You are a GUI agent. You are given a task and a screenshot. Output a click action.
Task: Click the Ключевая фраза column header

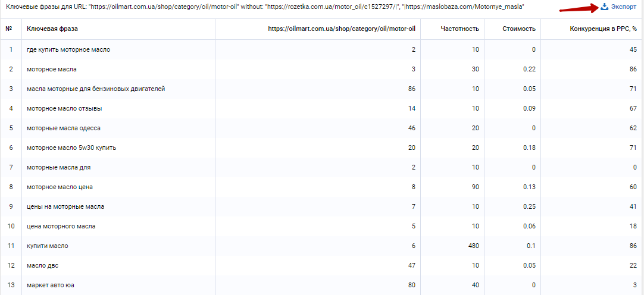point(52,29)
